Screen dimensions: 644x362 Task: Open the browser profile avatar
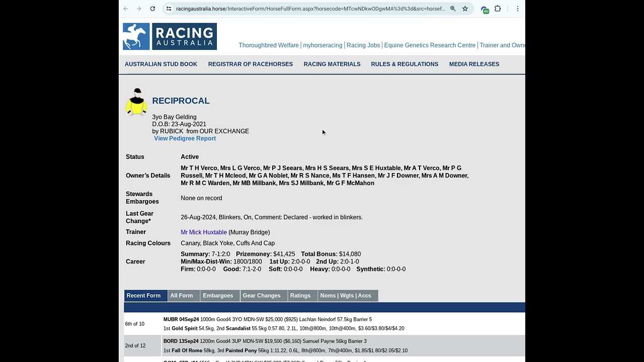point(485,9)
